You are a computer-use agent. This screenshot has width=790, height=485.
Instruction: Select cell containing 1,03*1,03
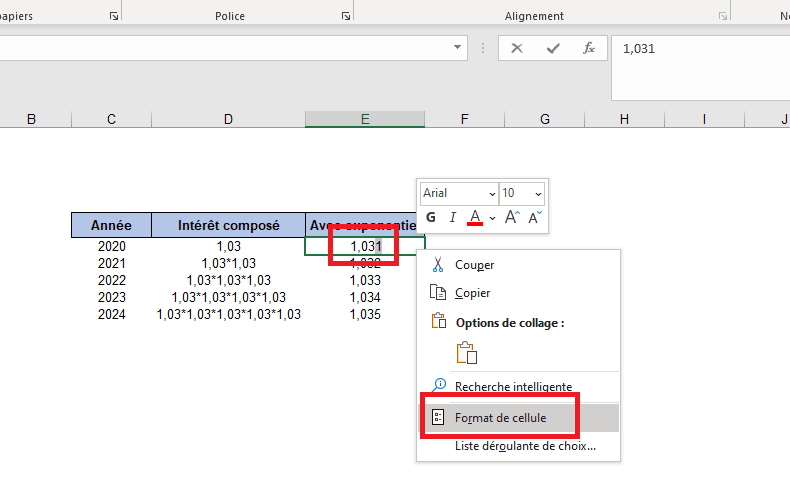pyautogui.click(x=228, y=263)
